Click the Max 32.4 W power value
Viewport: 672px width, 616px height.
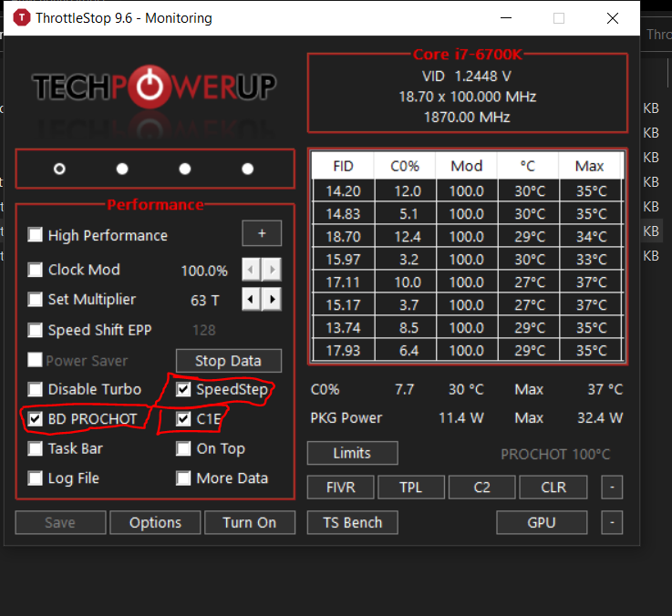600,417
